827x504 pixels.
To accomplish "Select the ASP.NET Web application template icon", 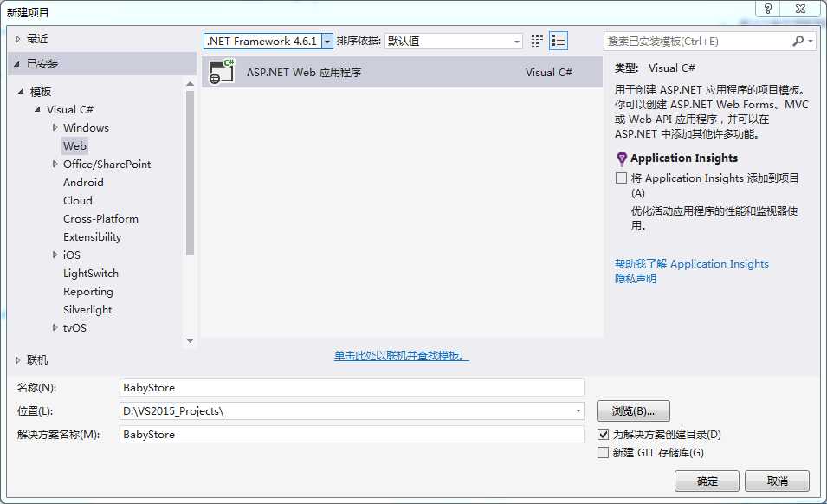I will 222,72.
